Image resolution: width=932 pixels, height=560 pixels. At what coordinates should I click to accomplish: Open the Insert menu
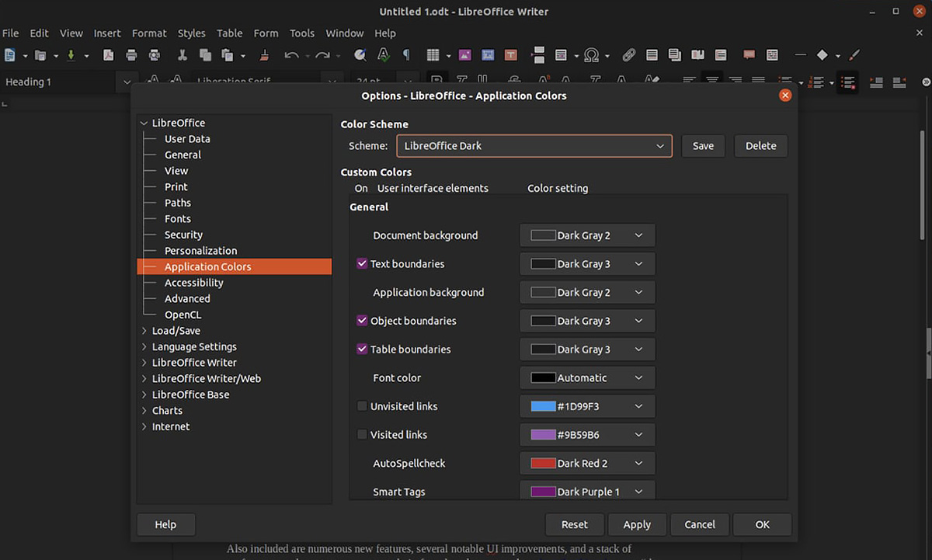click(x=107, y=33)
